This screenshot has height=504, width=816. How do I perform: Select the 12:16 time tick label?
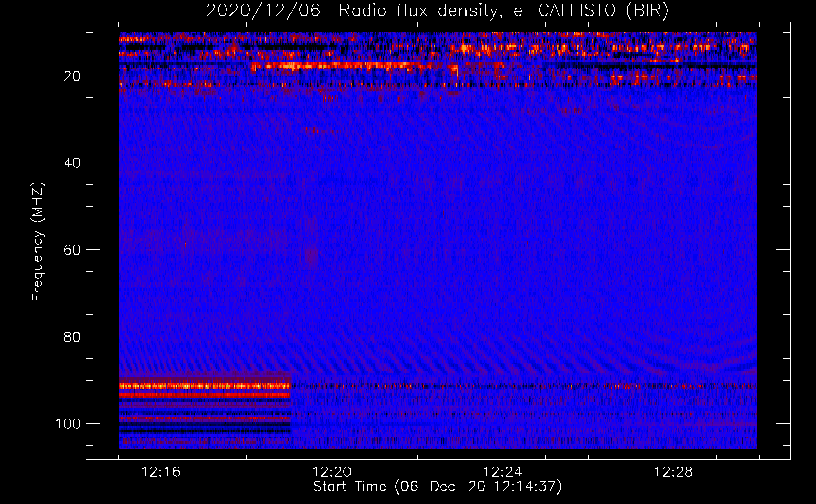(x=161, y=472)
